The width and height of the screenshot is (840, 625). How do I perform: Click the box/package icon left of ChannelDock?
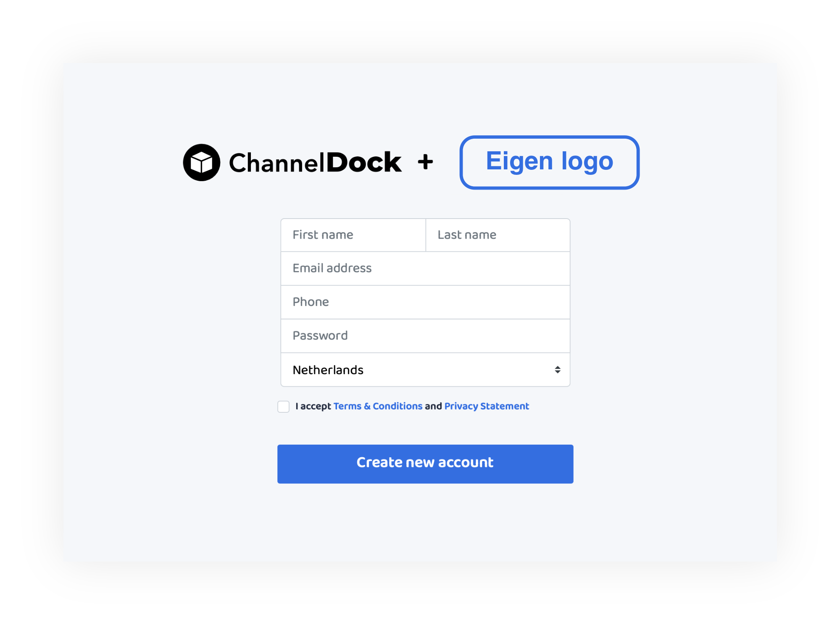[x=201, y=161]
